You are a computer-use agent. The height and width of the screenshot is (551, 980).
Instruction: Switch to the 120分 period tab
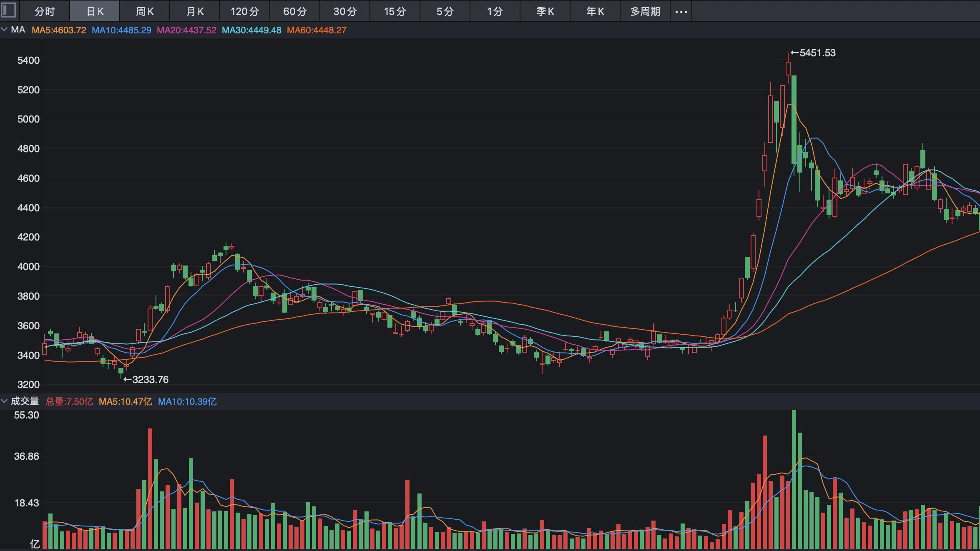pos(245,11)
